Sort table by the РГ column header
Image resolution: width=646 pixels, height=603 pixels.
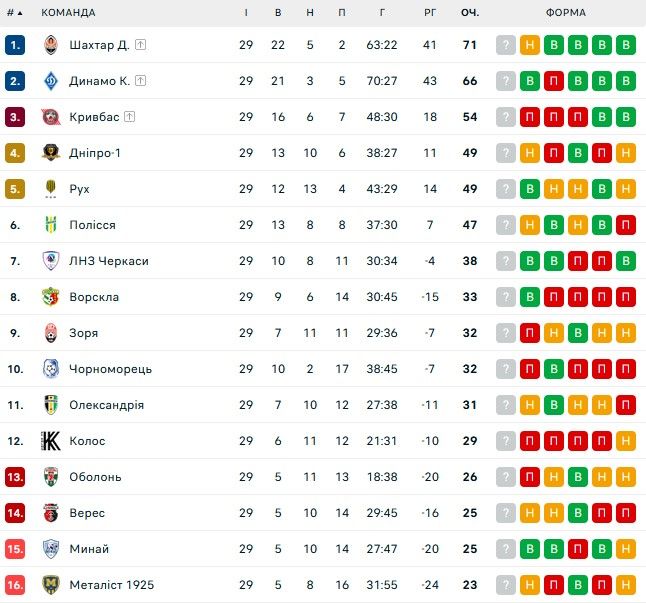click(x=430, y=13)
